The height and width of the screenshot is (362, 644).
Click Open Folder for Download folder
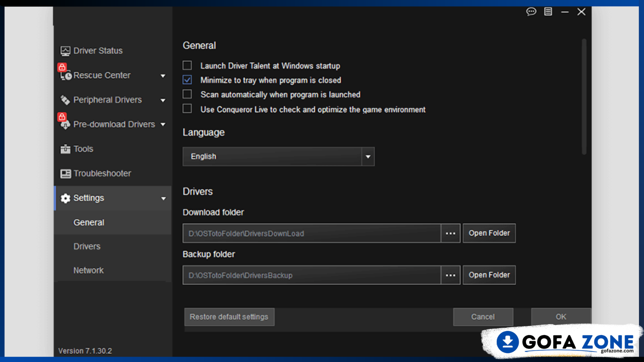(489, 233)
